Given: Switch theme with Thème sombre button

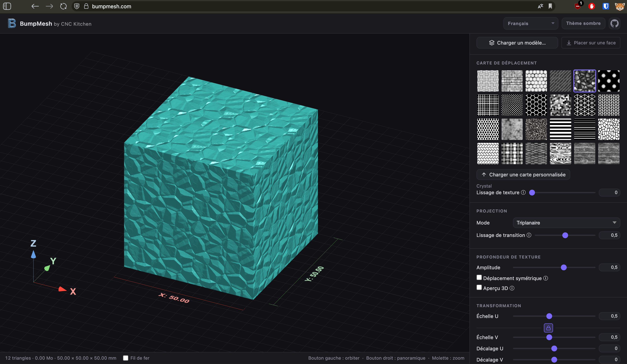Looking at the screenshot, I should [x=583, y=23].
